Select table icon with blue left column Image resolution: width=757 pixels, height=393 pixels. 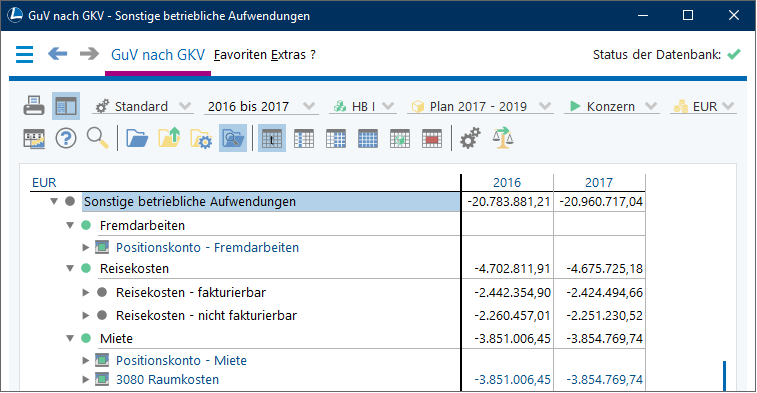(304, 139)
